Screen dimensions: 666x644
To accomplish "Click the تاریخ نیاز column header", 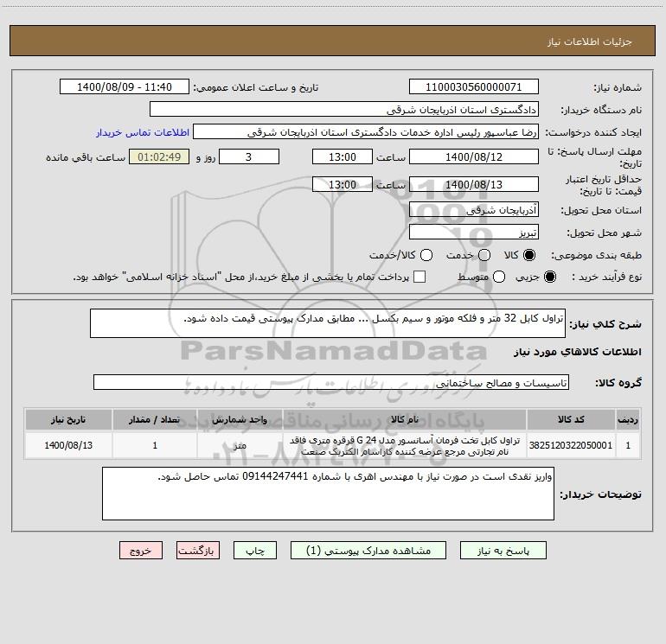I will click(68, 419).
